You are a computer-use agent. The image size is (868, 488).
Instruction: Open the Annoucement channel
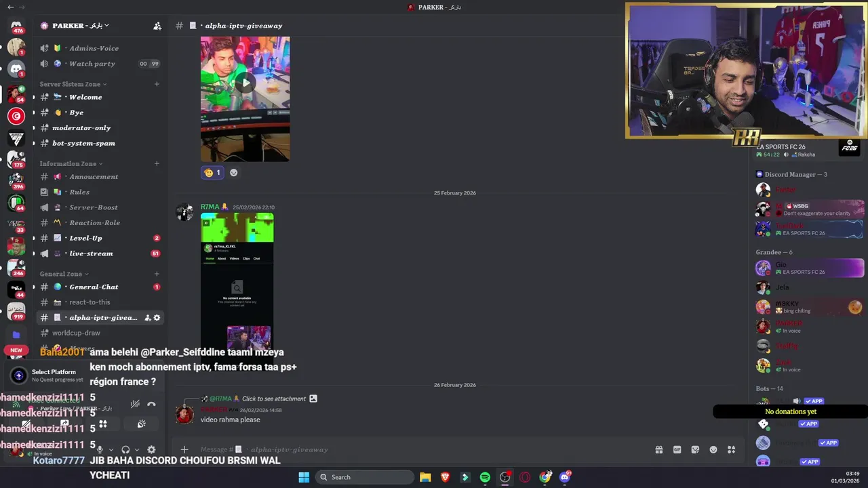pyautogui.click(x=100, y=177)
